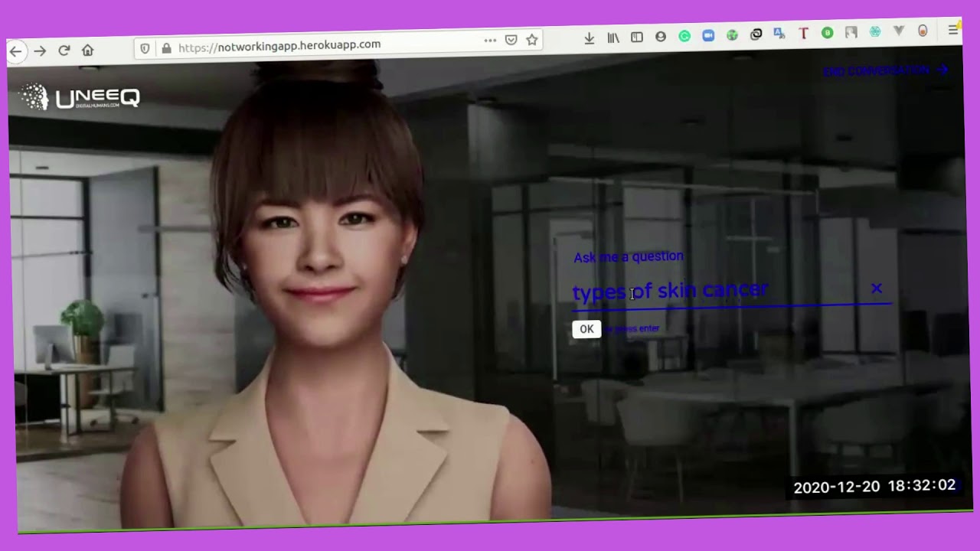
Task: Click the orange oval extension icon
Action: click(x=923, y=31)
